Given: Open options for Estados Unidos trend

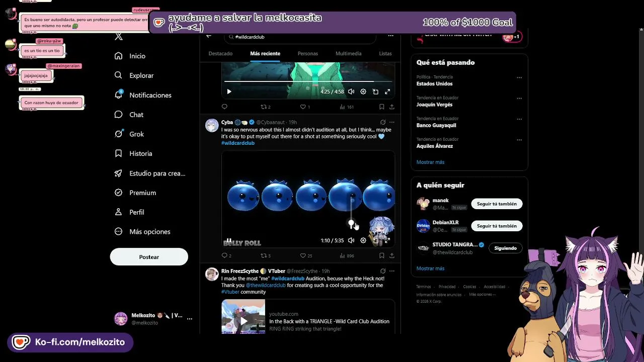Looking at the screenshot, I should click(x=519, y=78).
